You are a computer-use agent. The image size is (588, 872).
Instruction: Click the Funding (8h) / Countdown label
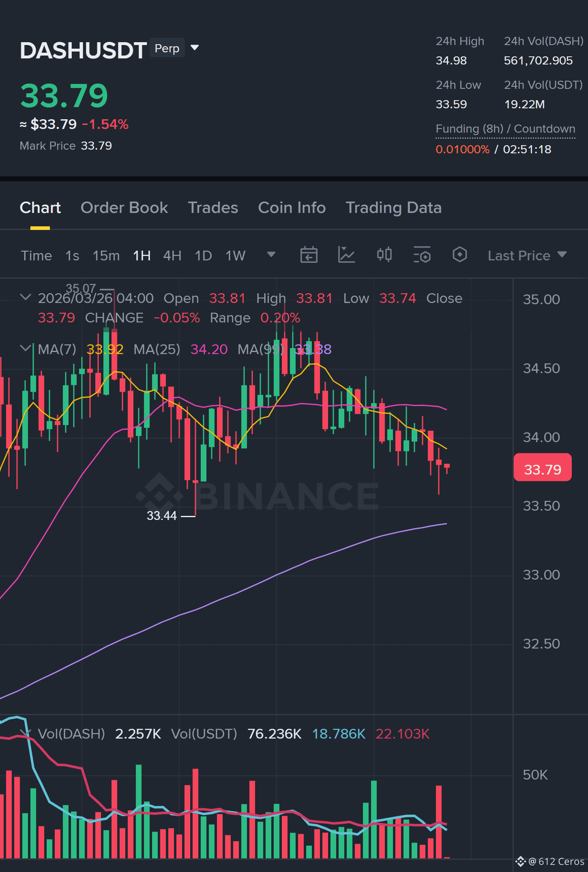pyautogui.click(x=505, y=129)
